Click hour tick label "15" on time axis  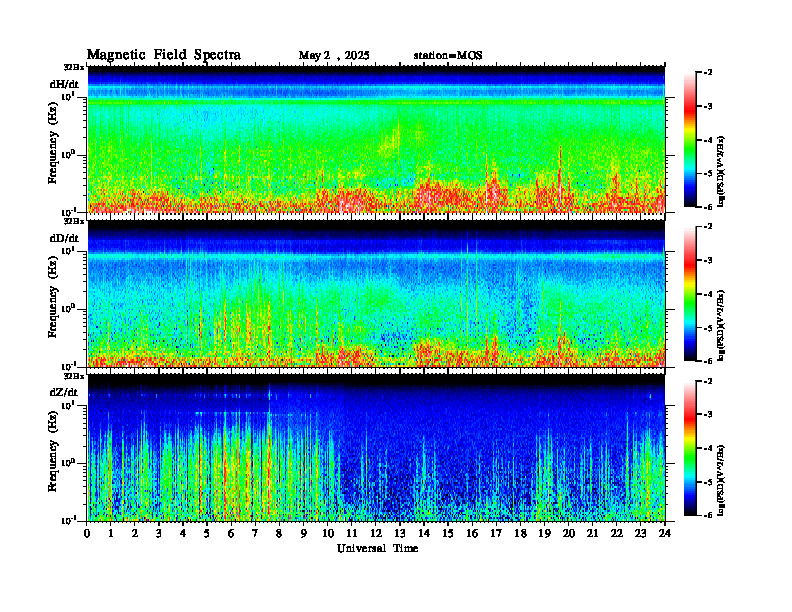tap(448, 534)
